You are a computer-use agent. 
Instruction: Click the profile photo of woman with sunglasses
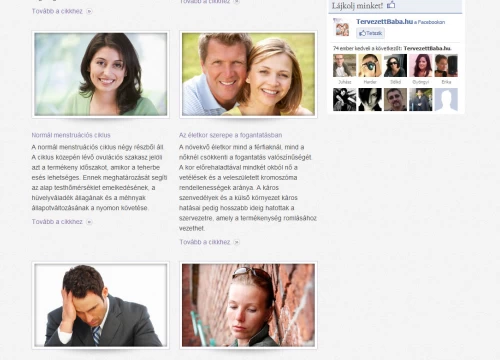tap(395, 66)
